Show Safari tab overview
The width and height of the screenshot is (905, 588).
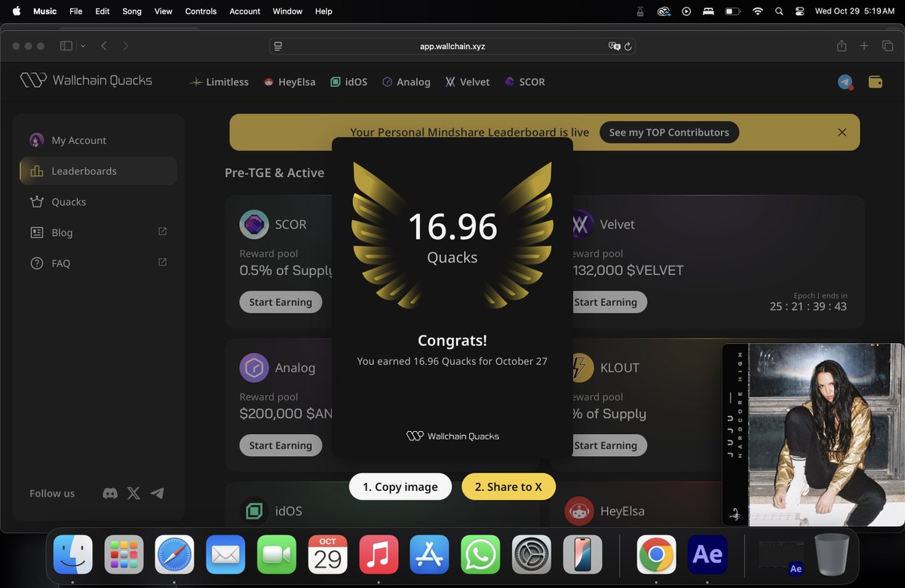click(x=888, y=46)
